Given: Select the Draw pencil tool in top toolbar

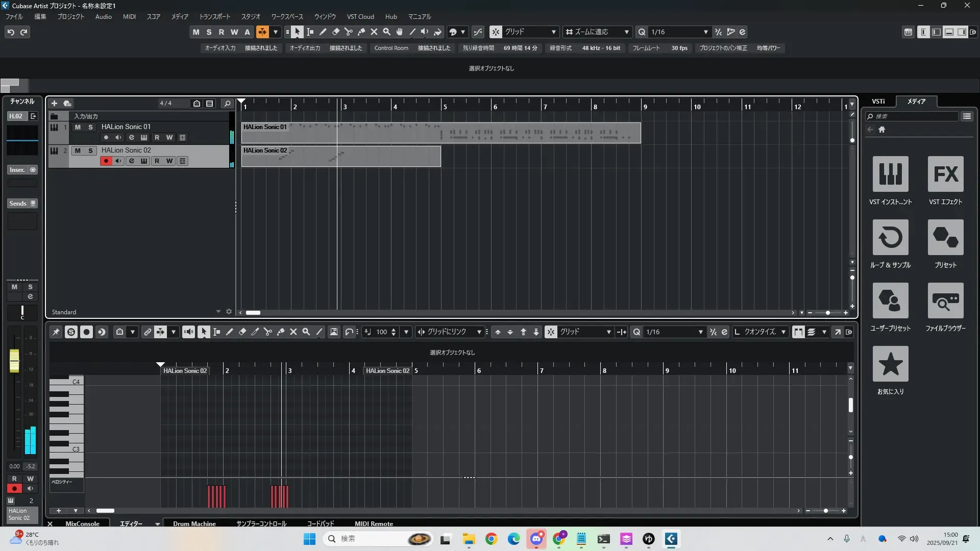Looking at the screenshot, I should coord(323,32).
